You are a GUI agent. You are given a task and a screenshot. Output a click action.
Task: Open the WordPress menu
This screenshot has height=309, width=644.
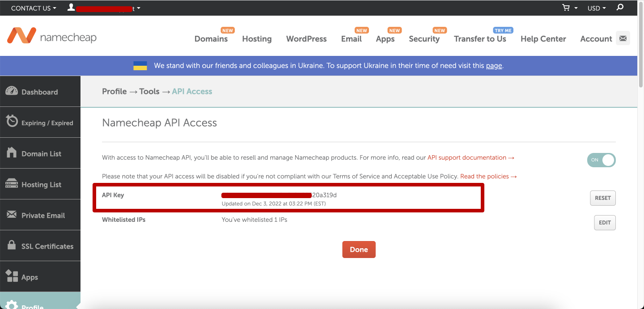point(306,39)
